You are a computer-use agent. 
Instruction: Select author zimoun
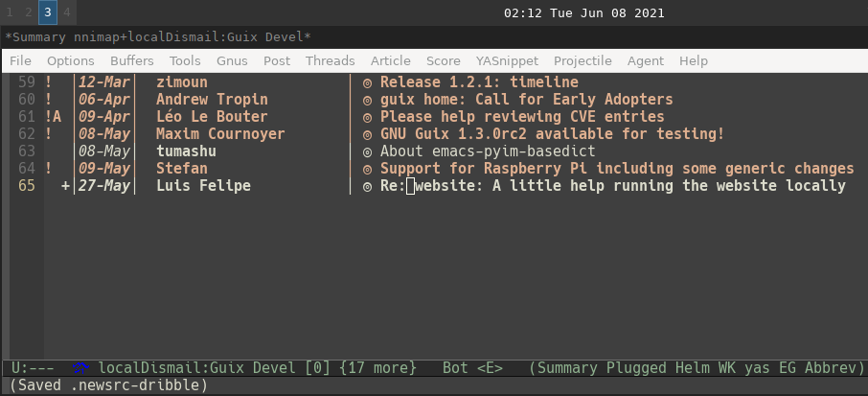pos(182,82)
